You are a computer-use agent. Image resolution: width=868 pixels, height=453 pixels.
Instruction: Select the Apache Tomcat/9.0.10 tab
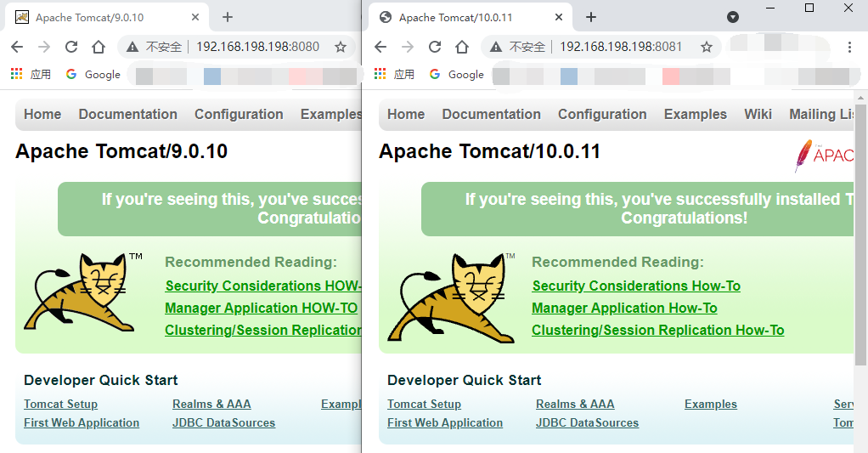tap(107, 17)
